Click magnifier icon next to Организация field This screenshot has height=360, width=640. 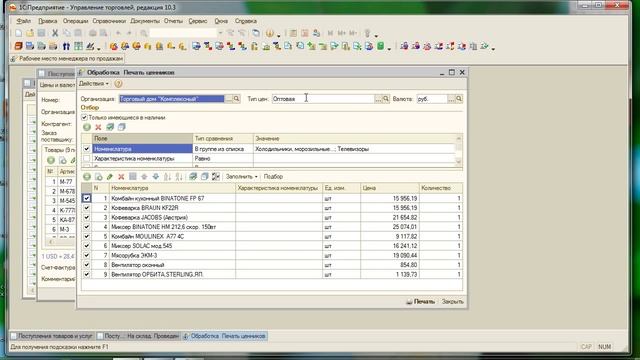pyautogui.click(x=236, y=99)
